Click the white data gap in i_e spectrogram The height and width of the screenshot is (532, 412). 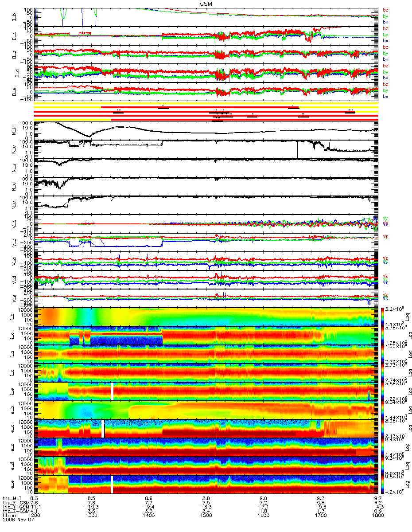coord(112,391)
